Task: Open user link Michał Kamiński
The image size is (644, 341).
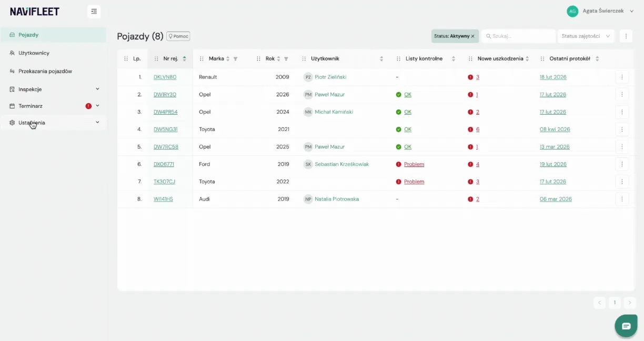Action: [334, 112]
